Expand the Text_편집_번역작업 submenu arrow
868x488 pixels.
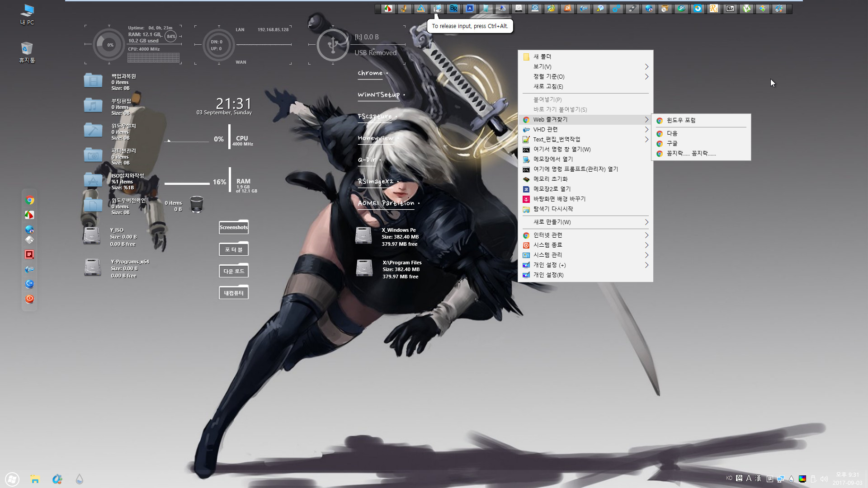coord(646,140)
